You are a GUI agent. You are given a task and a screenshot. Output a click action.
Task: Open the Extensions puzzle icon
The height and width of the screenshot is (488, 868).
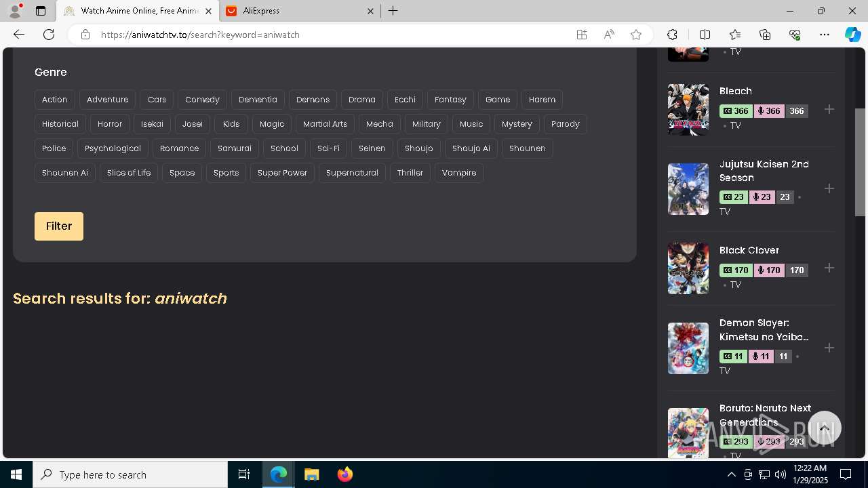672,35
